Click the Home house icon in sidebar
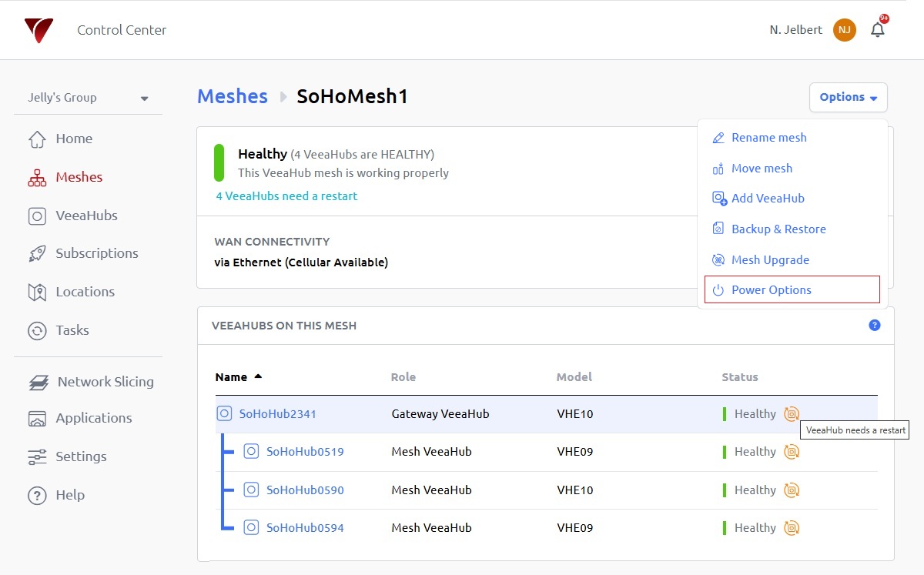Screen dimensions: 924x575 pos(37,139)
